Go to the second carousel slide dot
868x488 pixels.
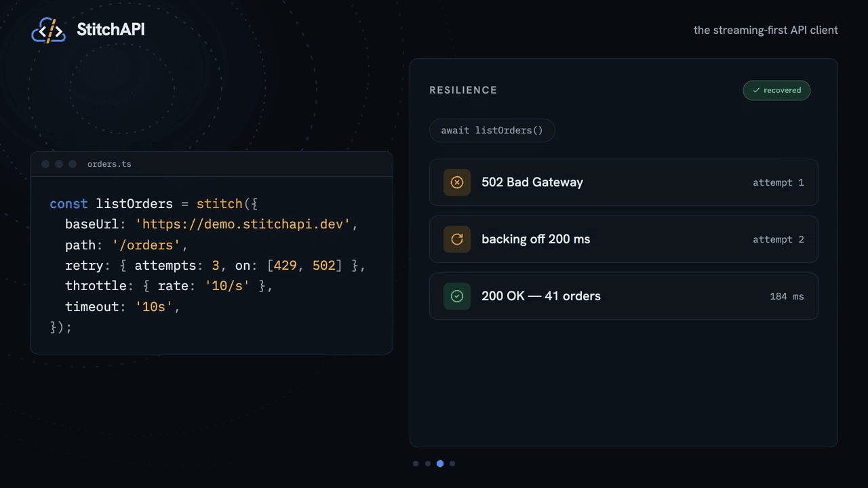[x=428, y=464]
